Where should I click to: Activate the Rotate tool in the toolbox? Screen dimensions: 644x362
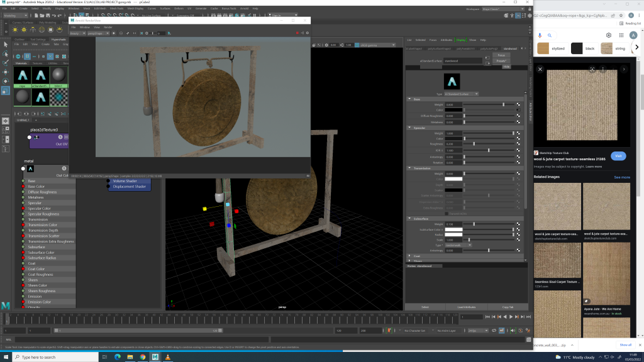pyautogui.click(x=5, y=81)
